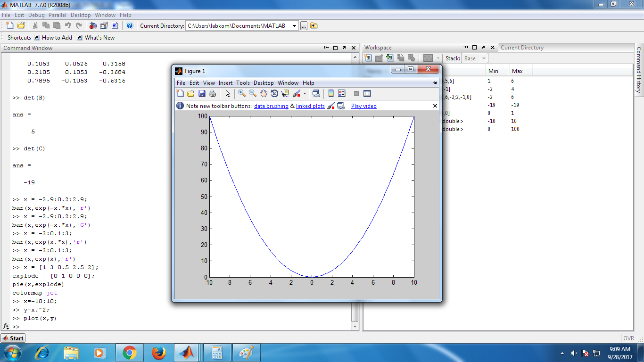Expand the Current Directory path dropdown
The image size is (644, 362).
click(294, 25)
